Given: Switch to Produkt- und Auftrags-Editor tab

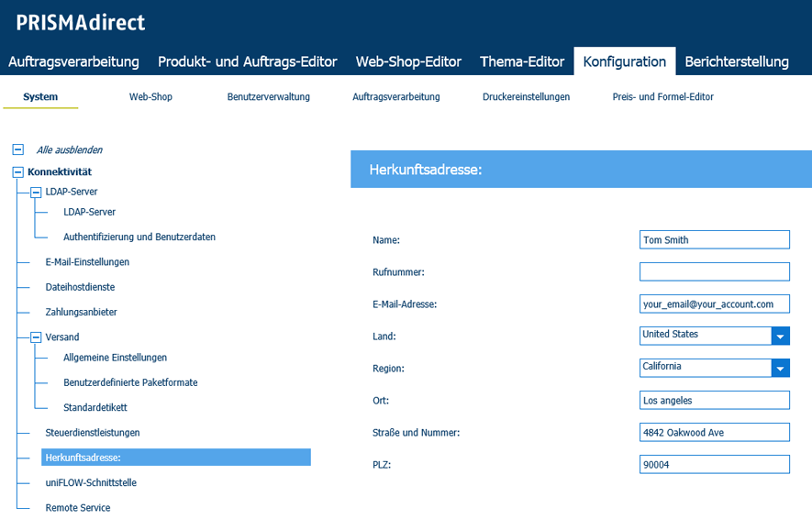Looking at the screenshot, I should point(248,61).
